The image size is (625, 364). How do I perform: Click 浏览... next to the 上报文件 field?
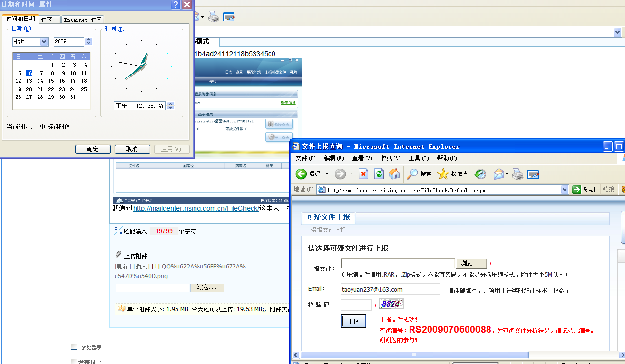tap(470, 263)
